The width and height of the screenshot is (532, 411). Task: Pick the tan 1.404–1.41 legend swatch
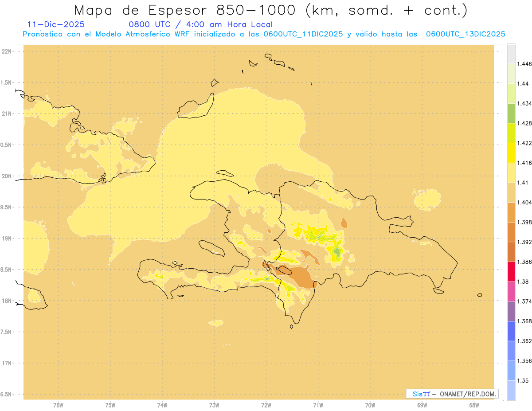click(x=511, y=192)
